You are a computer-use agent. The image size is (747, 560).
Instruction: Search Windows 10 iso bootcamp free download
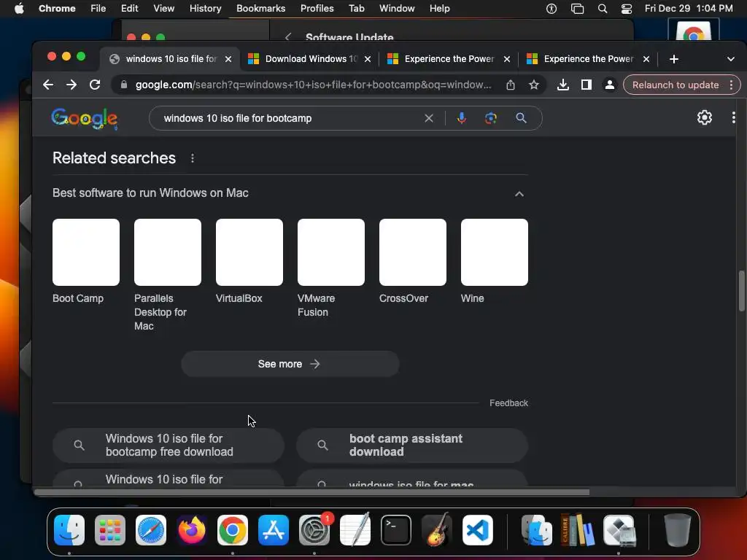coord(169,446)
